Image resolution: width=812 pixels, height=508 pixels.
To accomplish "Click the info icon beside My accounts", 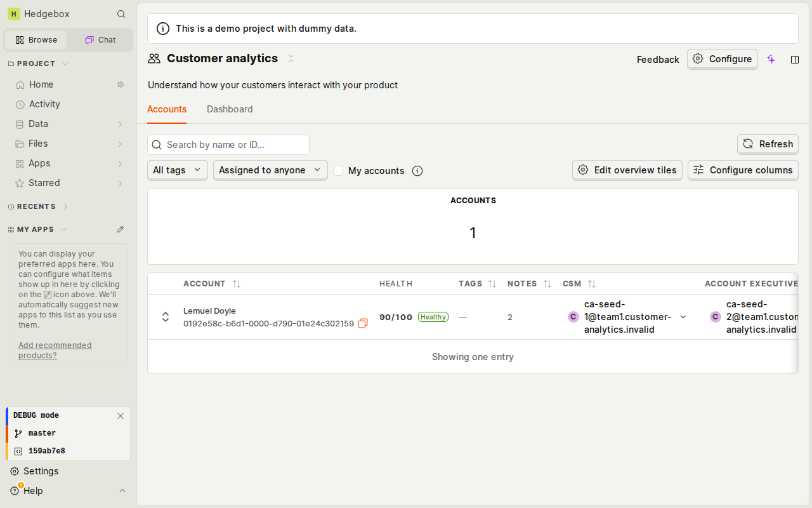I will pos(417,171).
